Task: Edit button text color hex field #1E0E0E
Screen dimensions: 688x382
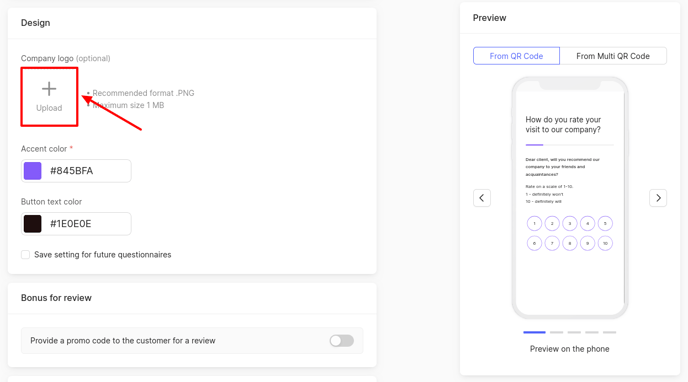Action: 76,224
